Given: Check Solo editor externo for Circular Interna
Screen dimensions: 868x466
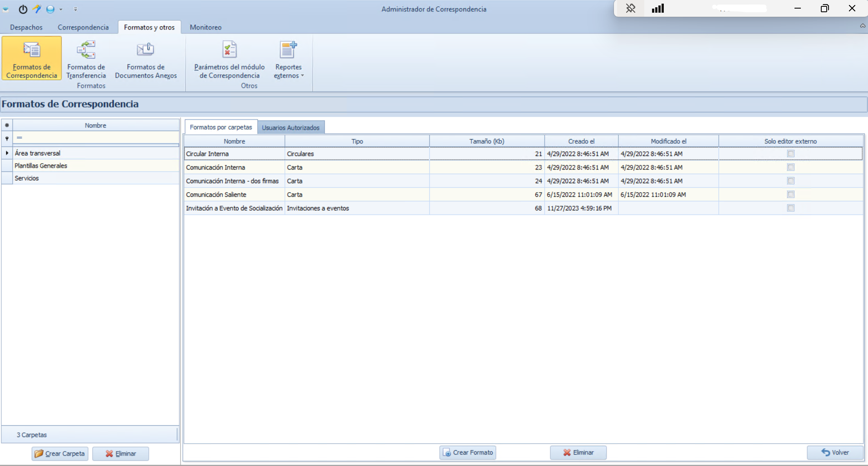Looking at the screenshot, I should click(790, 154).
